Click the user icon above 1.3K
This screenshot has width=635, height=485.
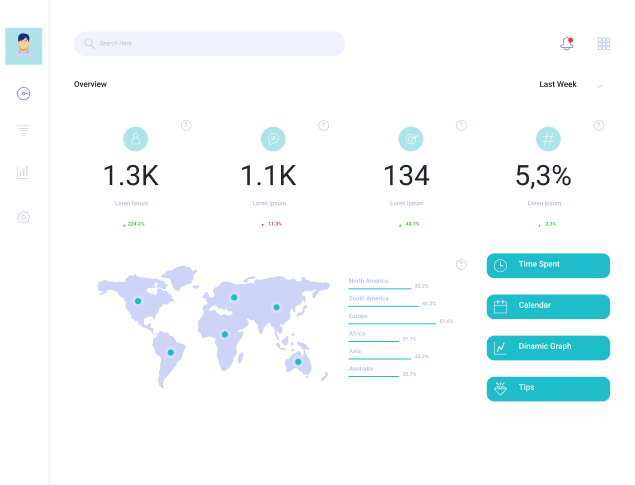coord(135,138)
